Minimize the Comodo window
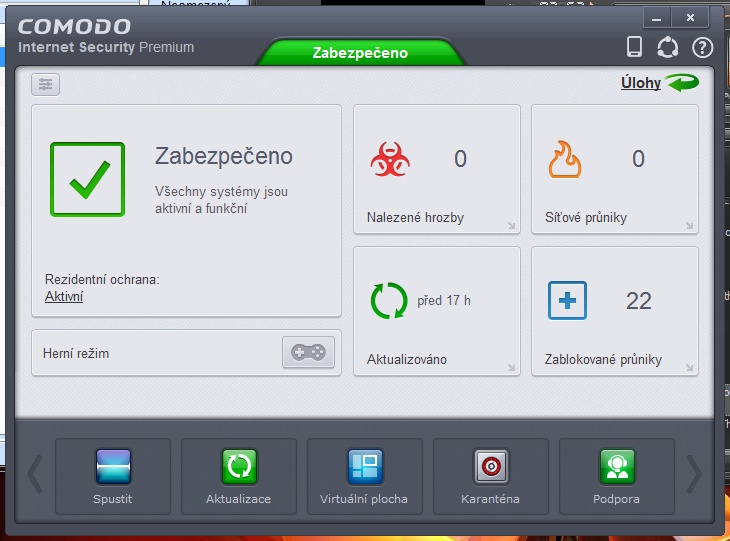Screen dimensions: 730x541 (656, 18)
